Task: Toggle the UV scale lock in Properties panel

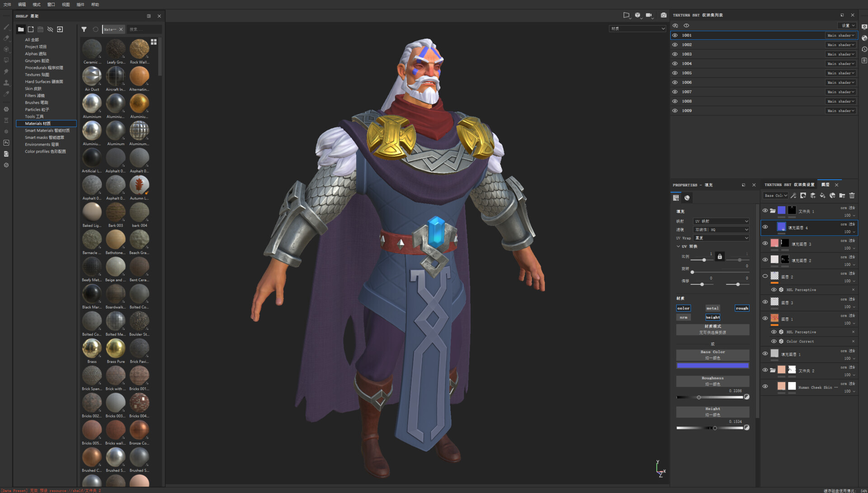Action: click(x=720, y=256)
